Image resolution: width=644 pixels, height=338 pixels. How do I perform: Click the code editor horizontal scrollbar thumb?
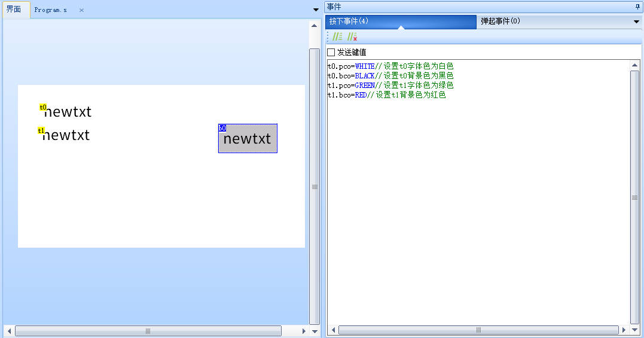(x=478, y=330)
